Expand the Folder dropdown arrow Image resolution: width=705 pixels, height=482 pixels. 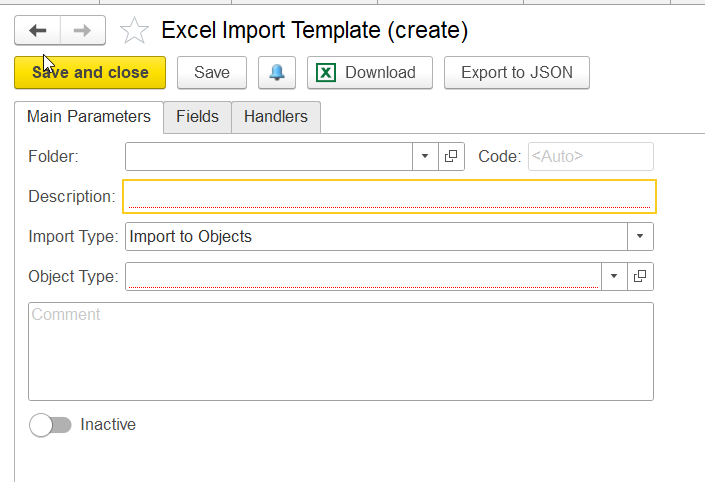(x=425, y=156)
